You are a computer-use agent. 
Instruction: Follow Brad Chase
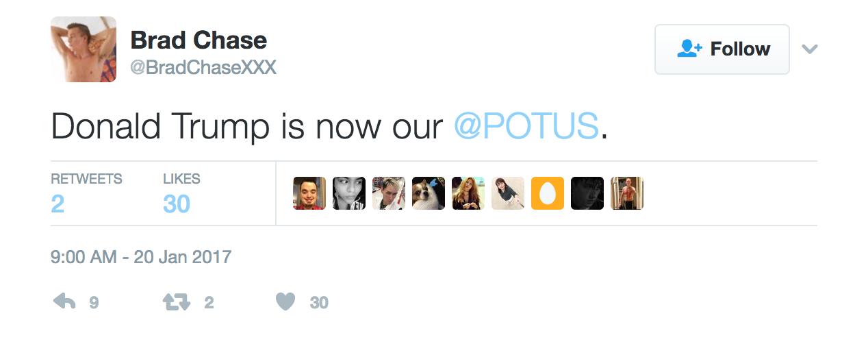tap(722, 49)
